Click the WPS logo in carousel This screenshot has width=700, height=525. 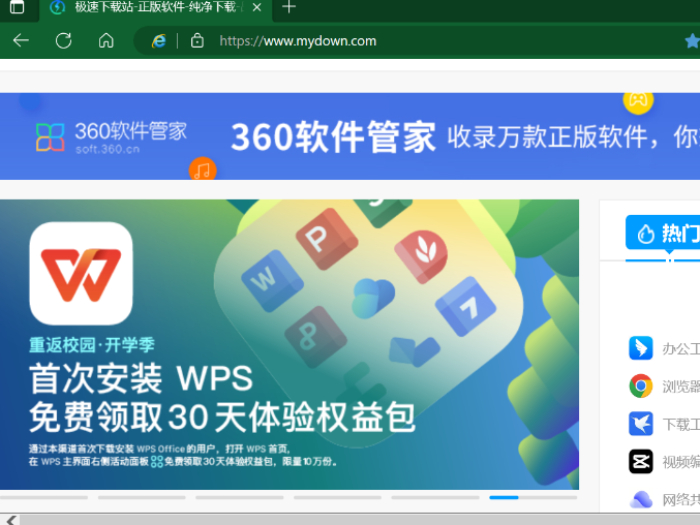point(81,273)
